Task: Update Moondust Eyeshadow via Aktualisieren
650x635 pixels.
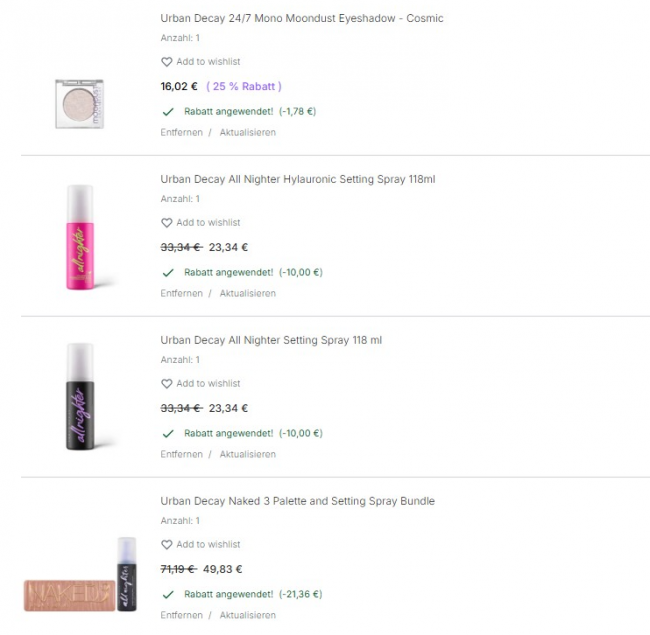Action: [x=247, y=132]
